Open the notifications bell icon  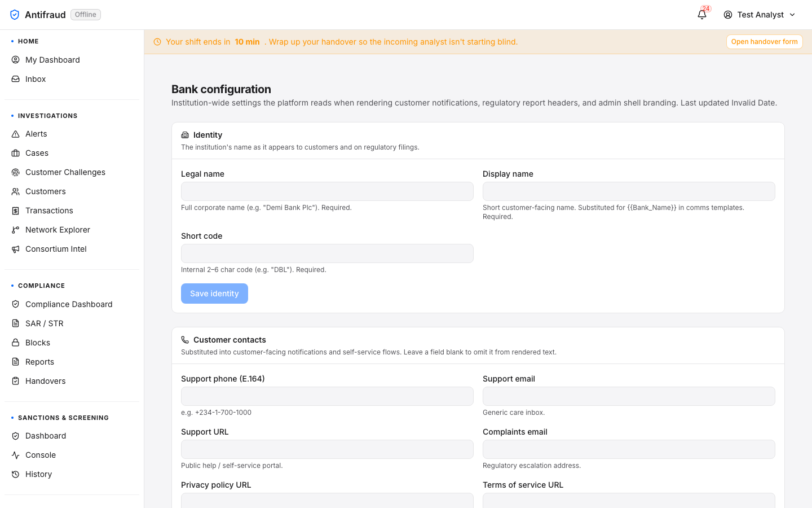pos(702,15)
